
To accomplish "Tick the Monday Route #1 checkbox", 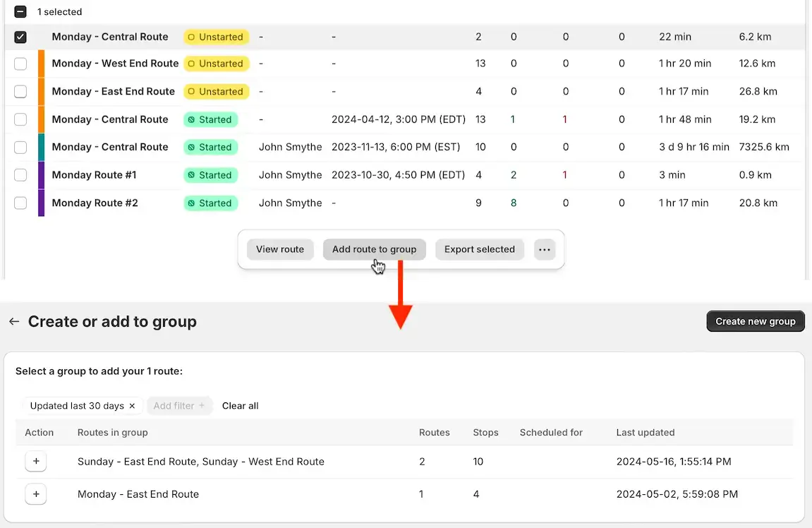I will [x=20, y=175].
